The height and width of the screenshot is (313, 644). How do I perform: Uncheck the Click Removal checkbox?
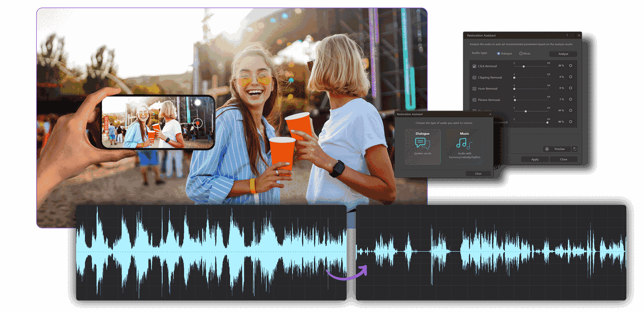coord(474,66)
